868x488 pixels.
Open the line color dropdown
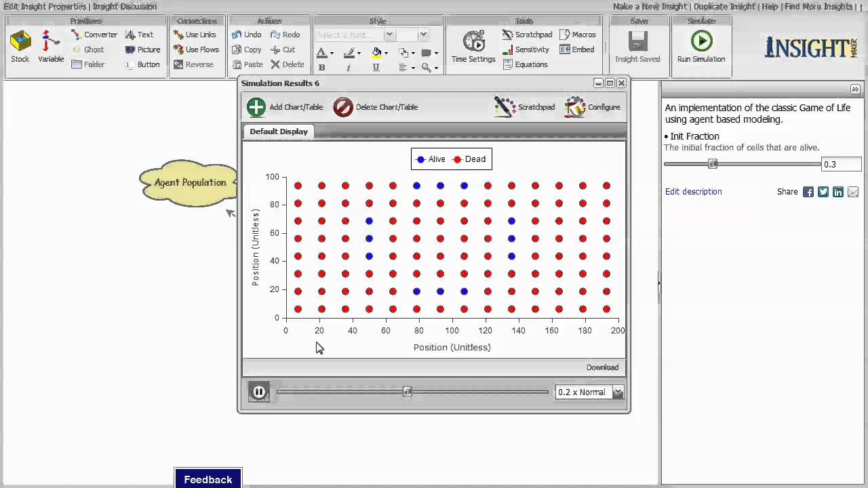[x=352, y=52]
